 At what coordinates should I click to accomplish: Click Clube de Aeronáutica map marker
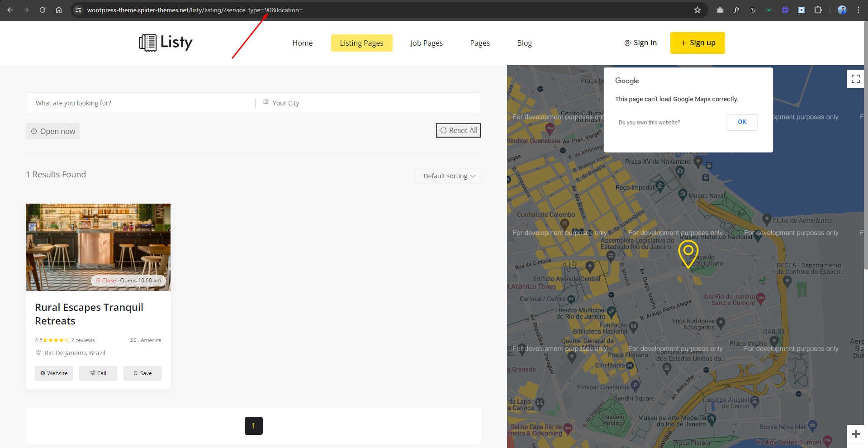[767, 219]
